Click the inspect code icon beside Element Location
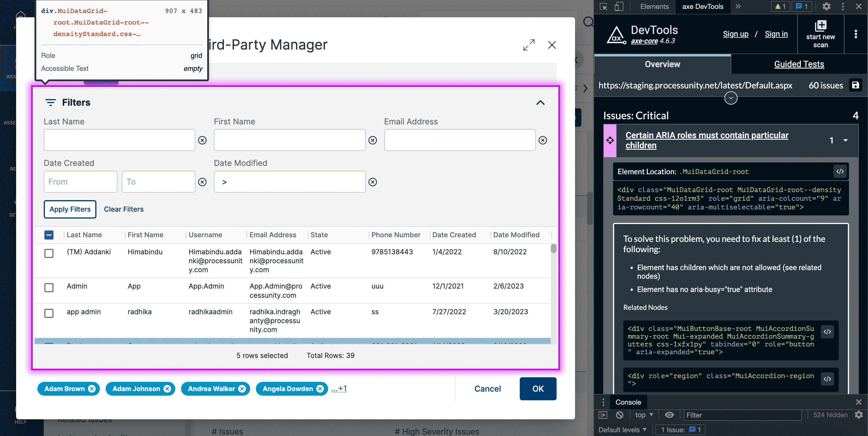Image resolution: width=868 pixels, height=436 pixels. [x=840, y=171]
